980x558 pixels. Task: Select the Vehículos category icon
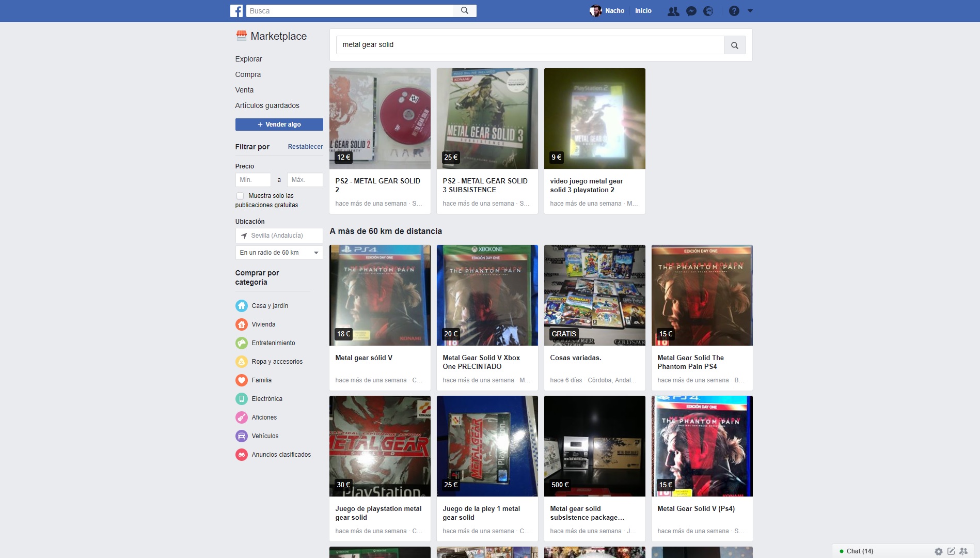click(x=242, y=436)
